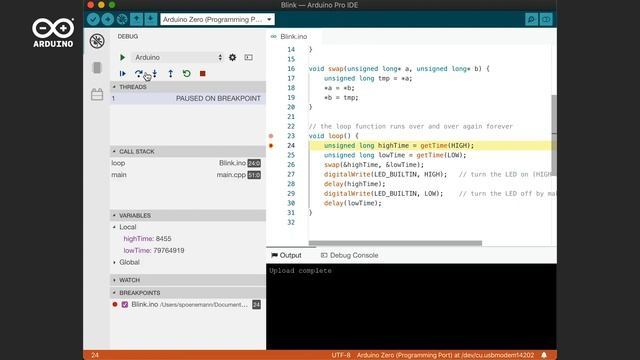Click the Debug toolbar button beside Upload

[x=122, y=19]
